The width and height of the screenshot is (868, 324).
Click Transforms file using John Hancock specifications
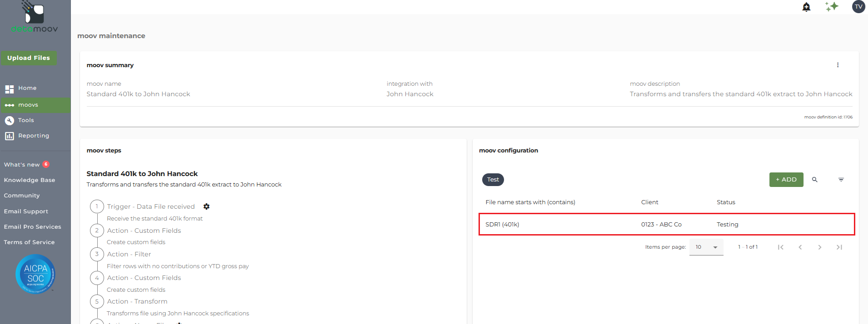[178, 314]
